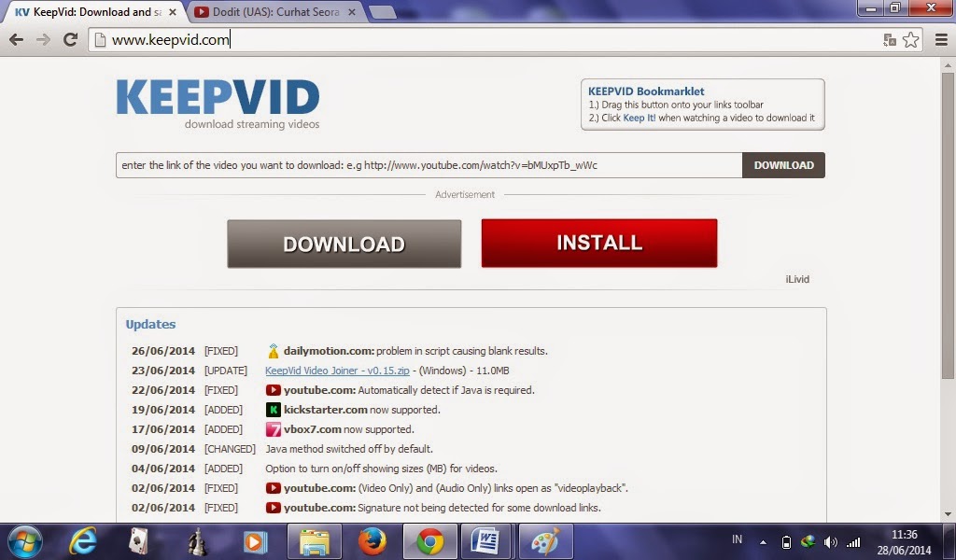Click YouTube icon in the Signature row

tap(274, 508)
